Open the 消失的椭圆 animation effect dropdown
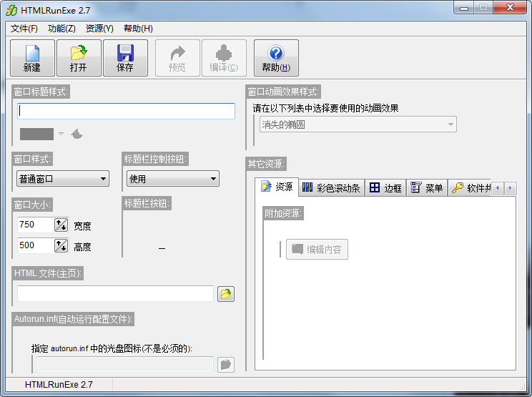Image resolution: width=532 pixels, height=397 pixels. 358,124
